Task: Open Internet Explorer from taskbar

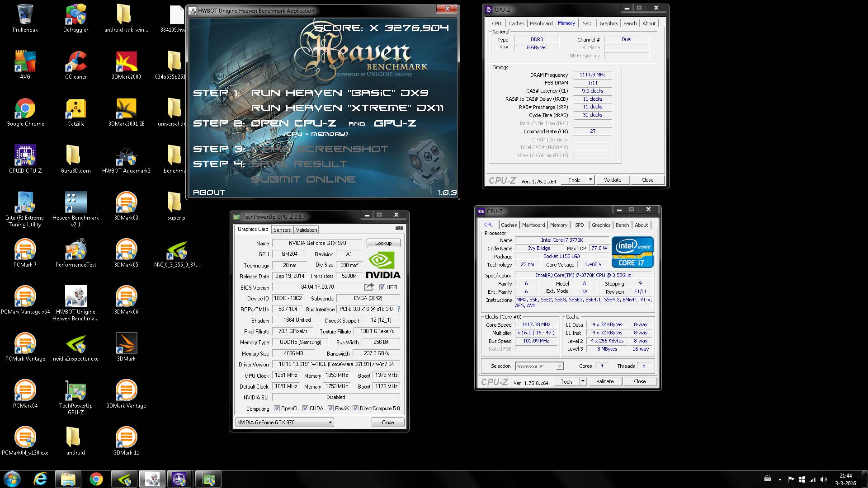Action: click(x=40, y=479)
